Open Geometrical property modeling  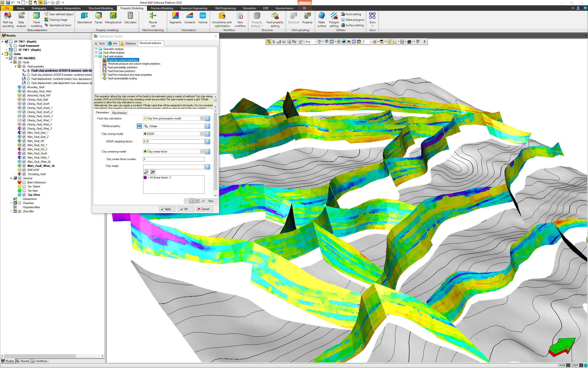85,18
